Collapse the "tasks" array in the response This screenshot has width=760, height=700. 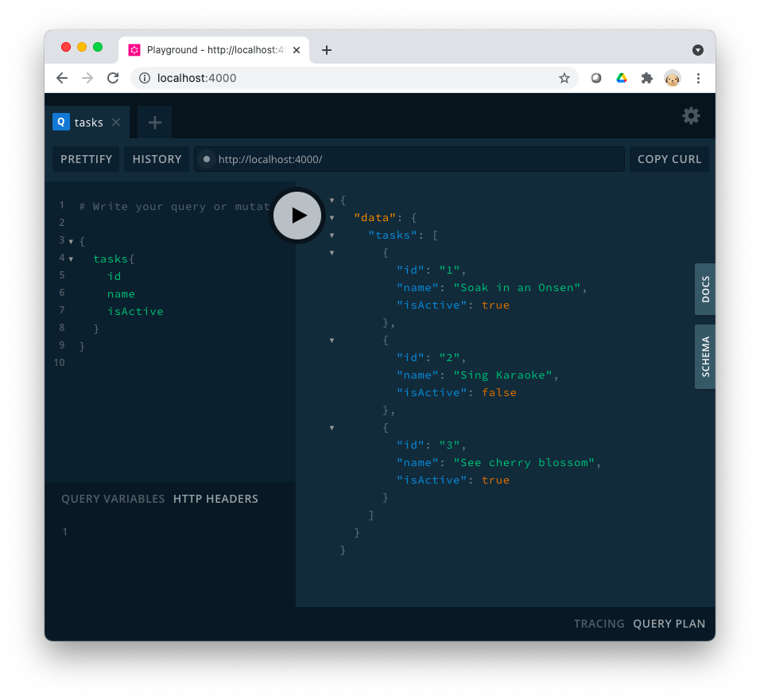click(x=332, y=235)
